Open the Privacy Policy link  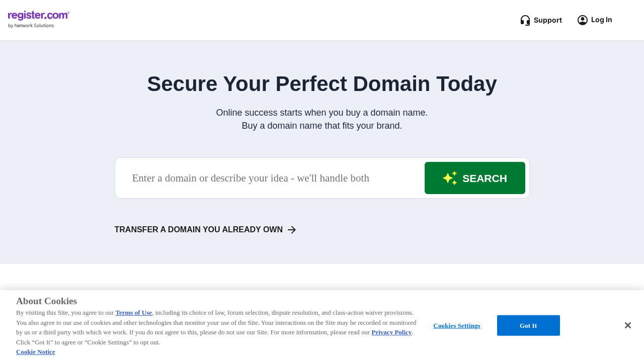(x=391, y=332)
